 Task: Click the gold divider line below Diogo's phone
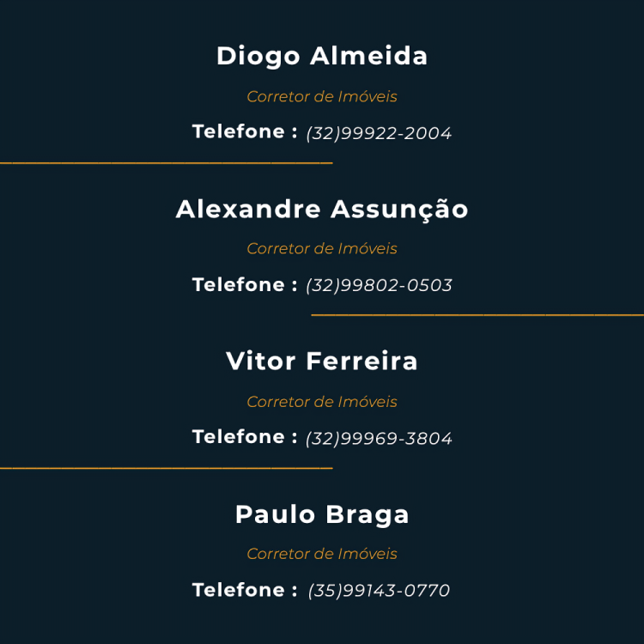click(x=166, y=162)
